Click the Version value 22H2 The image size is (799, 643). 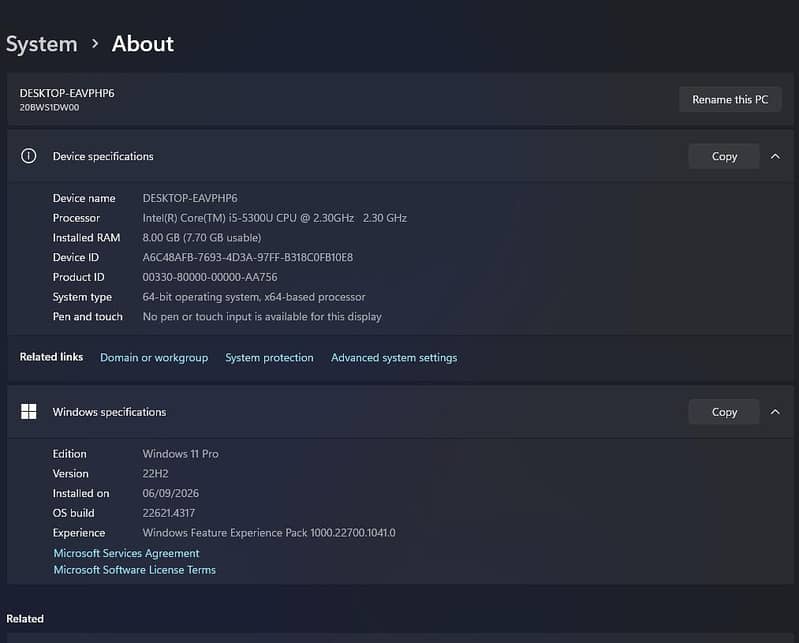(155, 473)
